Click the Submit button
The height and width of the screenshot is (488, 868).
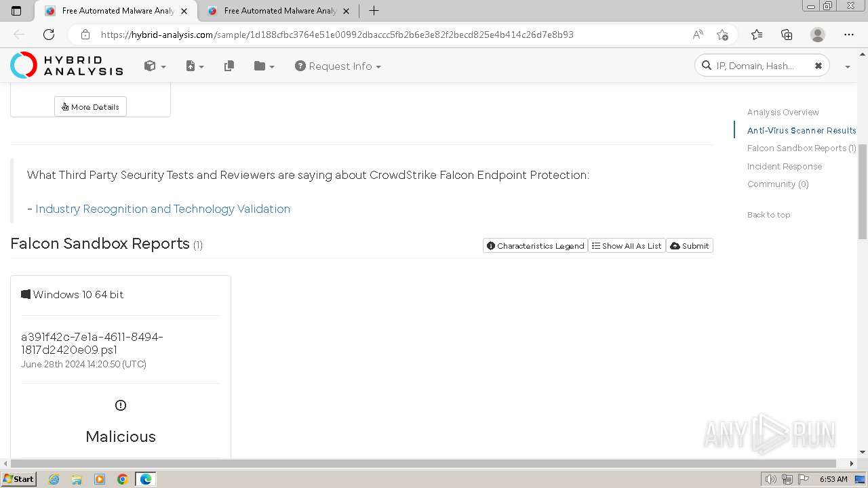[690, 245]
